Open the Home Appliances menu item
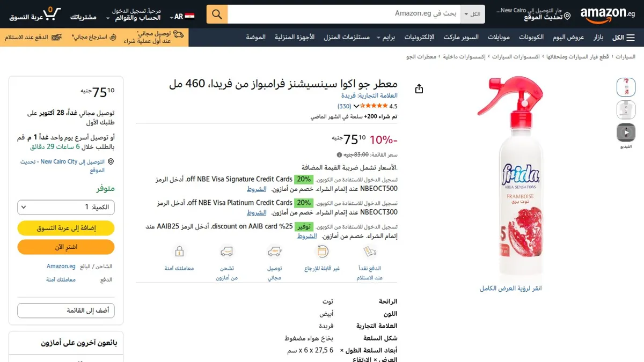The height and width of the screenshot is (362, 644). (295, 38)
